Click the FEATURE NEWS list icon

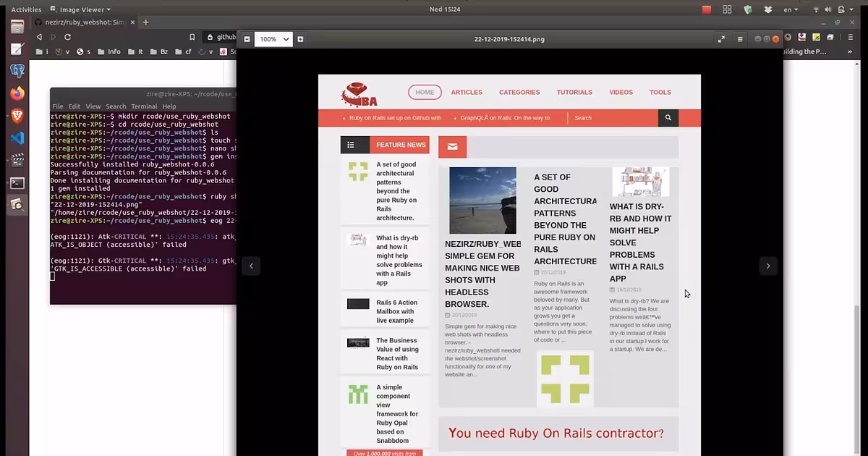[351, 145]
